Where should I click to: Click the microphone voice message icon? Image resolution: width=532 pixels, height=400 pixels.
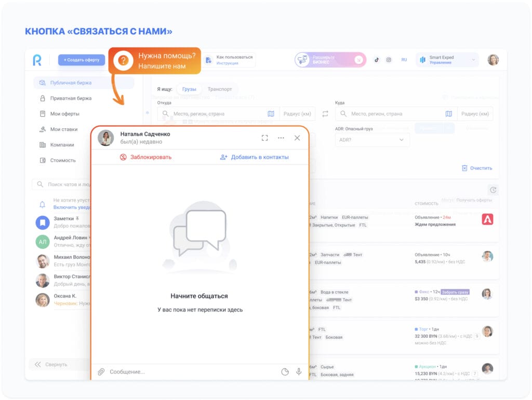[x=299, y=372]
